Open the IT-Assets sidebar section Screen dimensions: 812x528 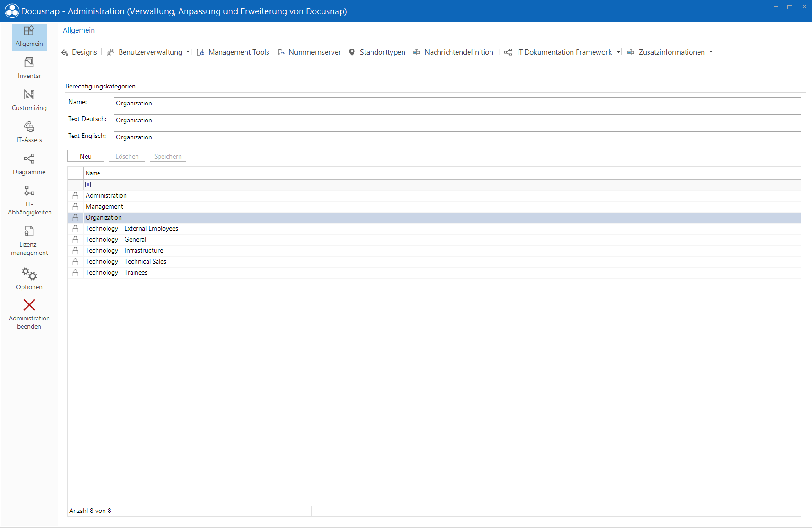(29, 132)
